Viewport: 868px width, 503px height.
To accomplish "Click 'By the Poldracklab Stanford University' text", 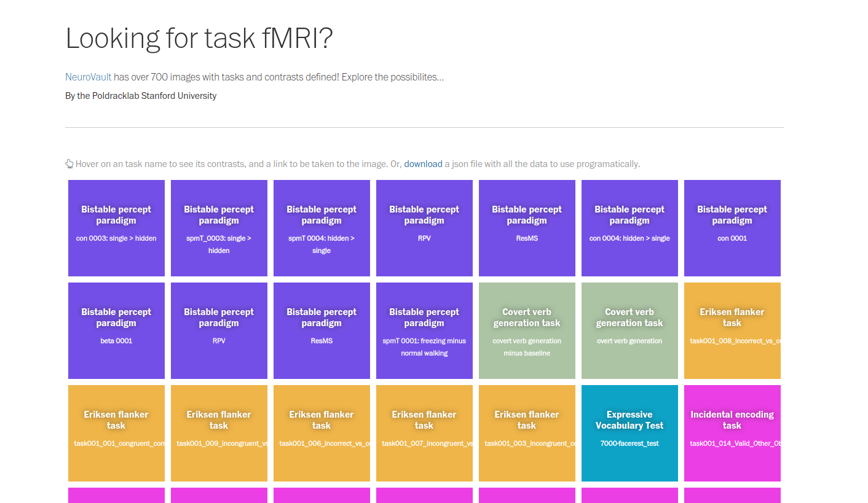I will click(x=141, y=96).
